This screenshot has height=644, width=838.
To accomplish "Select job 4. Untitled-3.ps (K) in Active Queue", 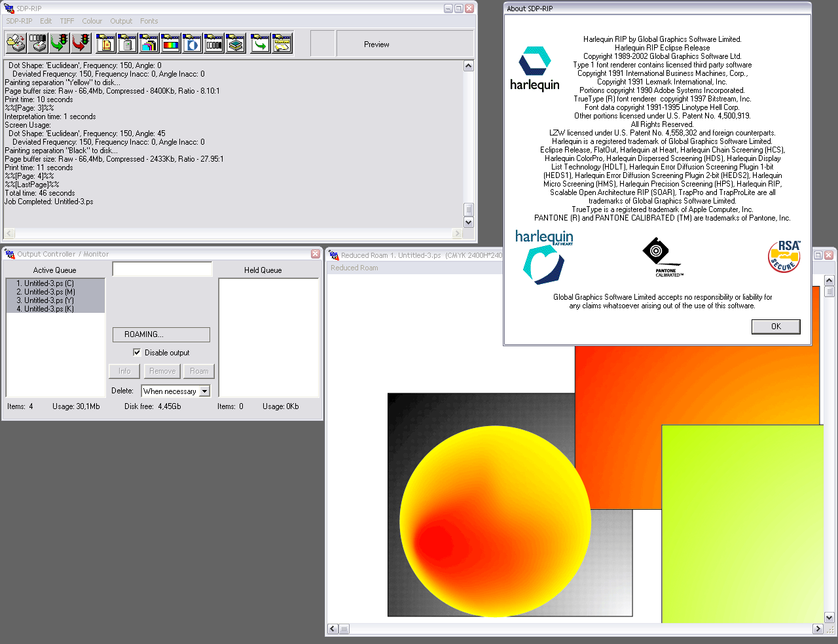I will click(x=56, y=309).
